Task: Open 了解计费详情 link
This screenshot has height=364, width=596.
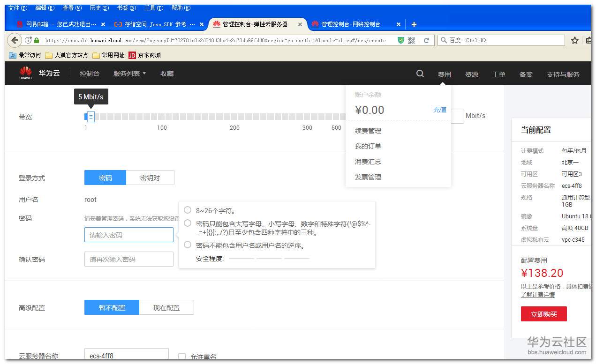Action: (538, 295)
